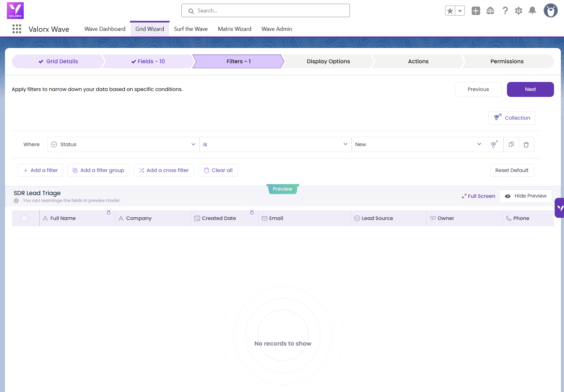The width and height of the screenshot is (564, 392).
Task: Click the envelope icon in Email header
Action: pyautogui.click(x=264, y=218)
